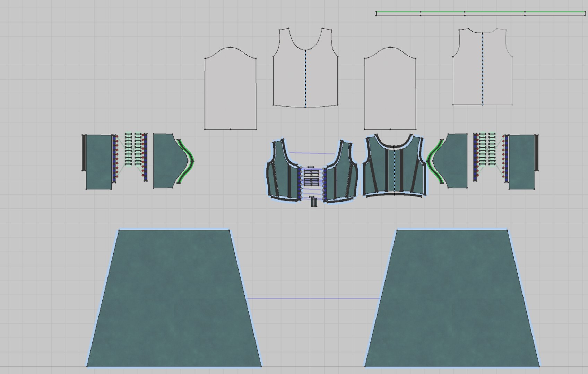Select the right teal skirt panel pattern
The width and height of the screenshot is (588, 374).
pyautogui.click(x=452, y=298)
